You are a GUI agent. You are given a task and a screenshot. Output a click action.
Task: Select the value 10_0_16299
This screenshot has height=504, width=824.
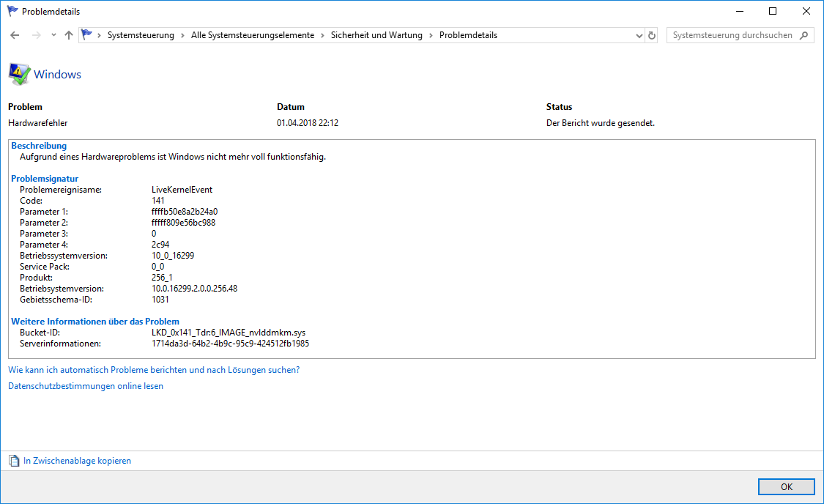coord(173,256)
